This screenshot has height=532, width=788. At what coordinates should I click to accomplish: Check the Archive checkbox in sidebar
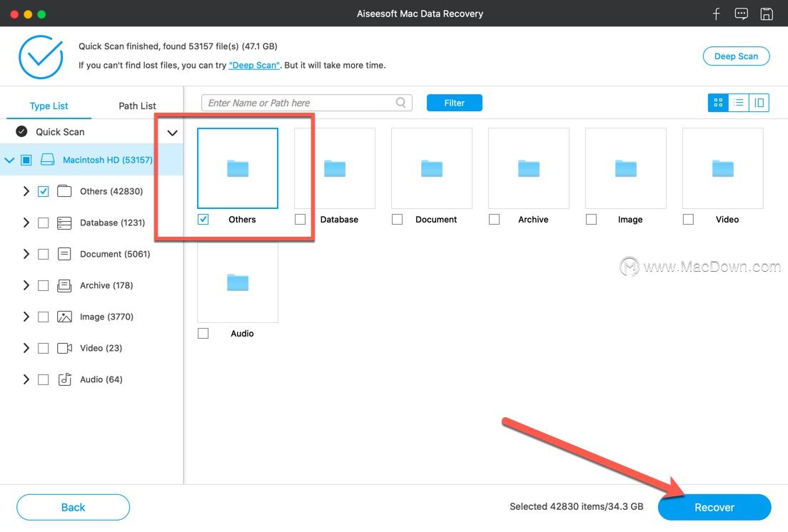[44, 285]
